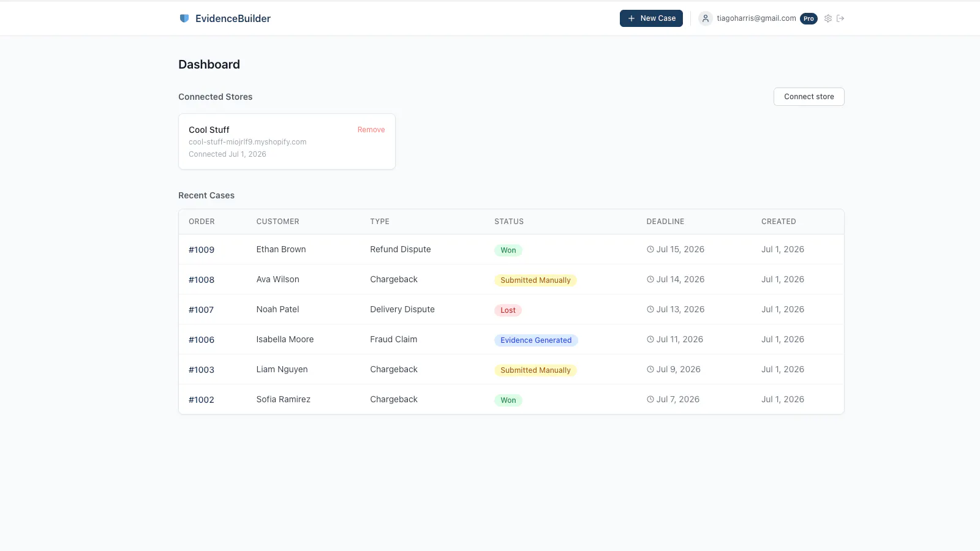Open order #1008
980x551 pixels.
[202, 280]
